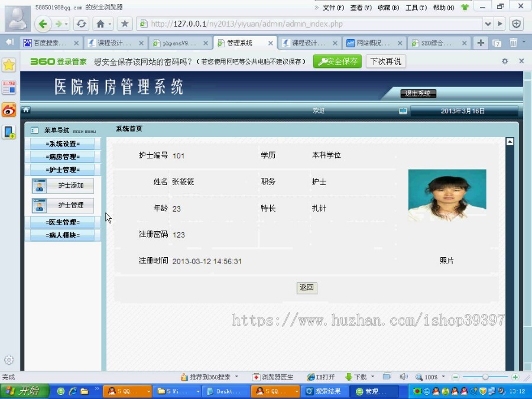Close the 管理系统 tab
Viewport: 532px width, 399px height.
click(x=270, y=43)
